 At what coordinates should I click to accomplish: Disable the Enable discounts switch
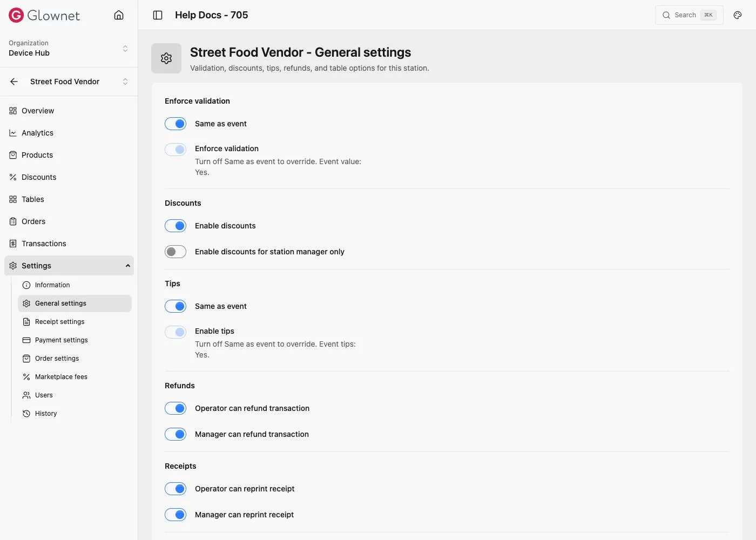pos(175,226)
